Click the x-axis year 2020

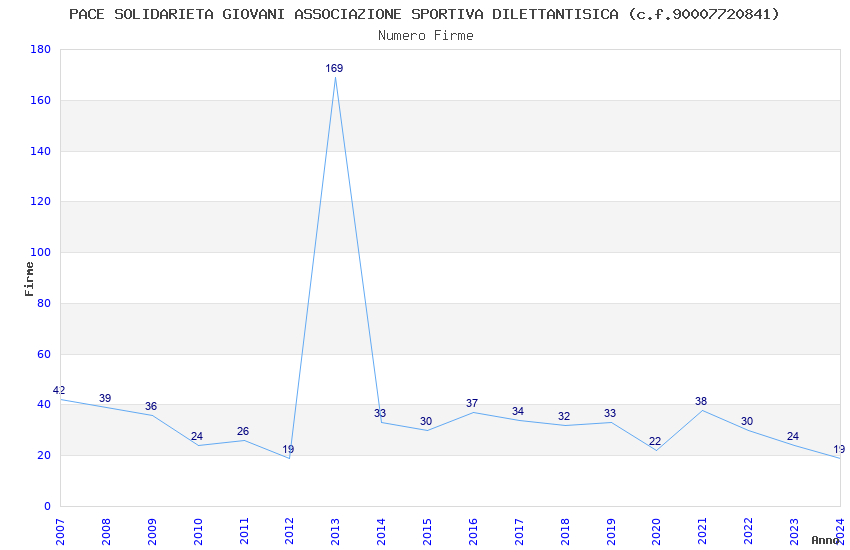pyautogui.click(x=656, y=532)
